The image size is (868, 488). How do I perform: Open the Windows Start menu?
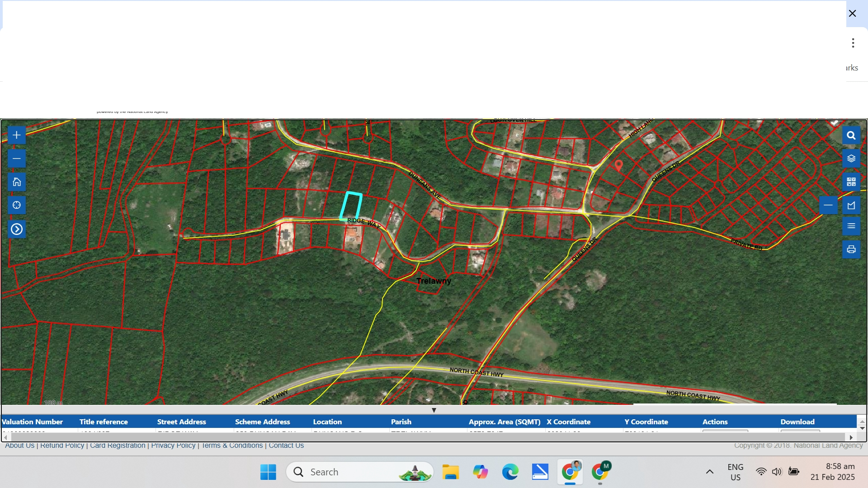(x=268, y=472)
